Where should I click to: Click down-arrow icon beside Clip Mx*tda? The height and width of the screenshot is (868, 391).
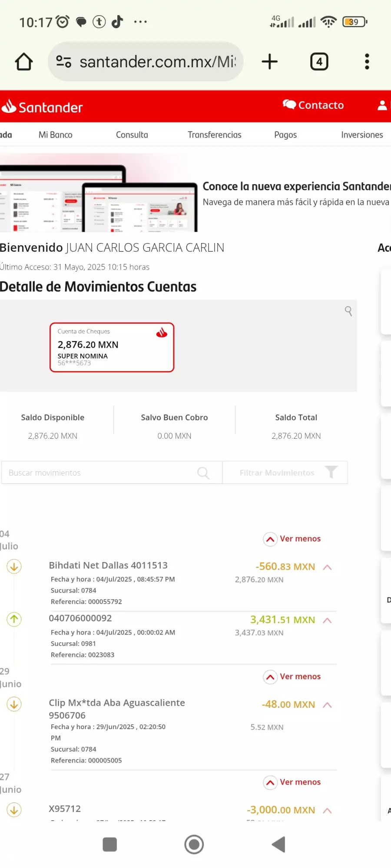pyautogui.click(x=14, y=704)
